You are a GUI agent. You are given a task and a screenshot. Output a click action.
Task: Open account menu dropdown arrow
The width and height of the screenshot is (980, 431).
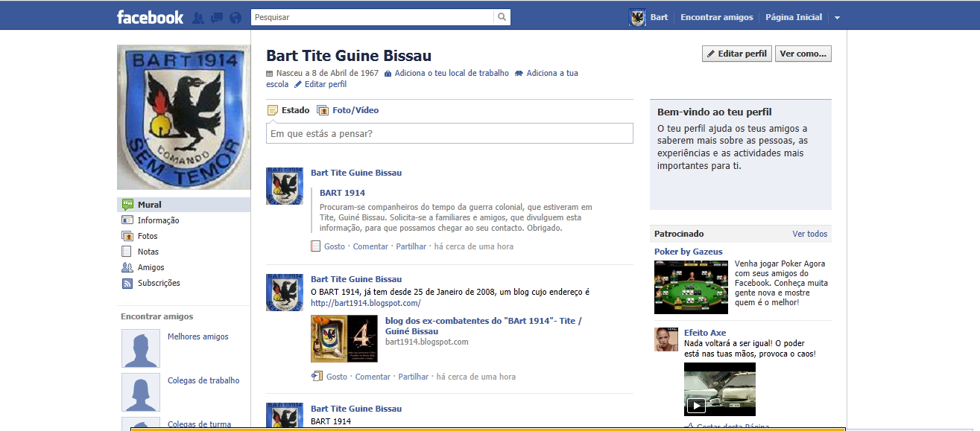point(838,18)
